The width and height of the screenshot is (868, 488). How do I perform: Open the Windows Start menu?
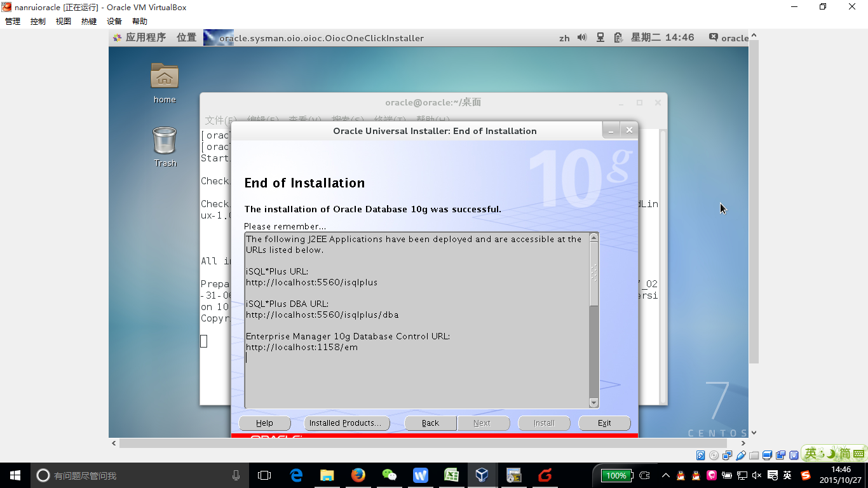point(15,475)
